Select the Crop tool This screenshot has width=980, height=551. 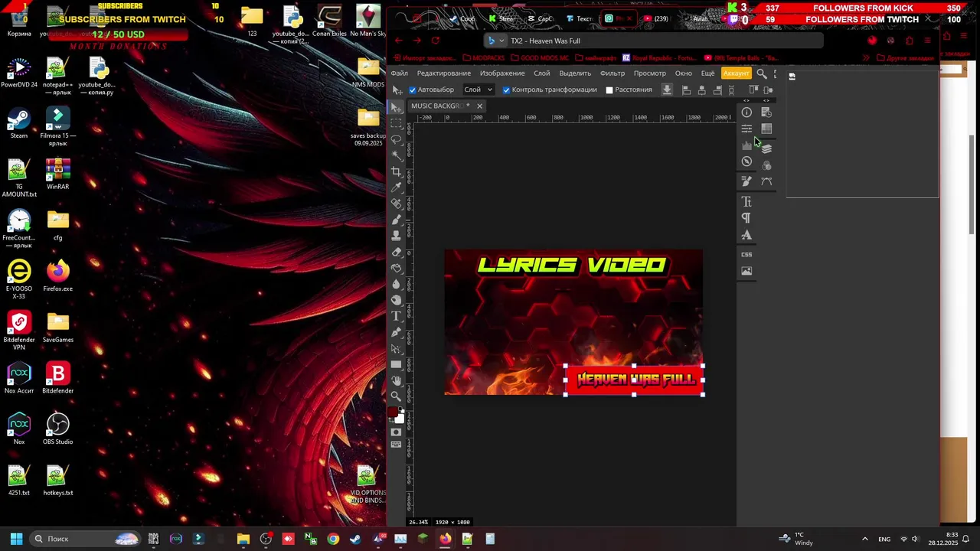pos(396,171)
